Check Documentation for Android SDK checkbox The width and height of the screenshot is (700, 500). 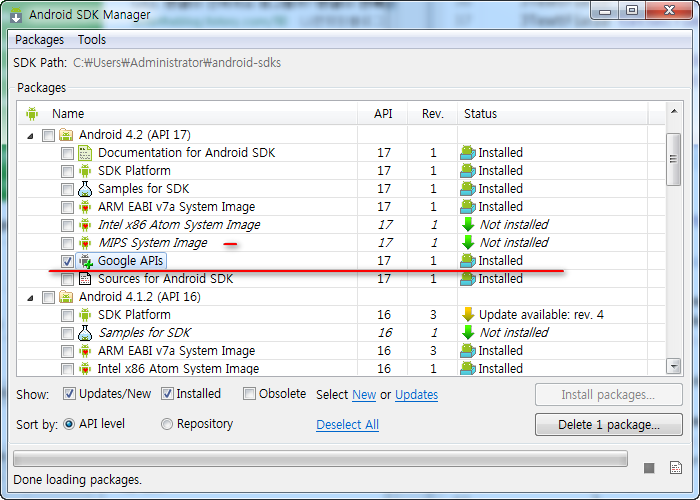[x=67, y=154]
